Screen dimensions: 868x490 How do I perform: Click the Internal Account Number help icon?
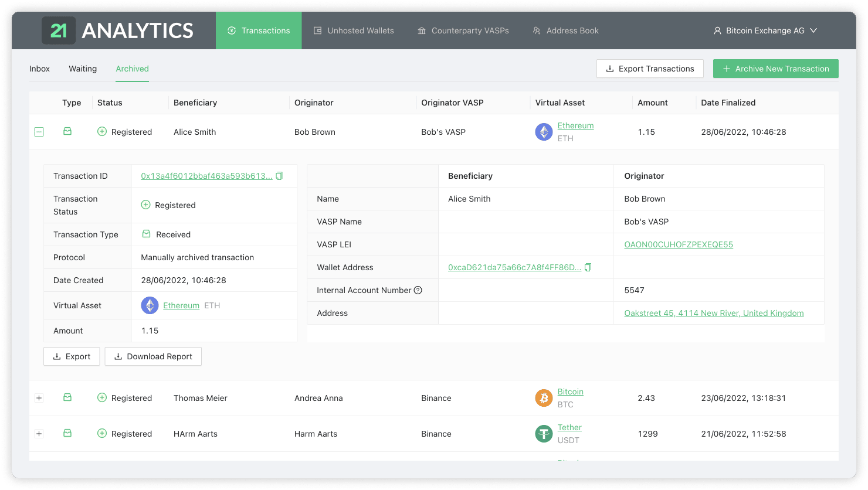[x=418, y=290]
